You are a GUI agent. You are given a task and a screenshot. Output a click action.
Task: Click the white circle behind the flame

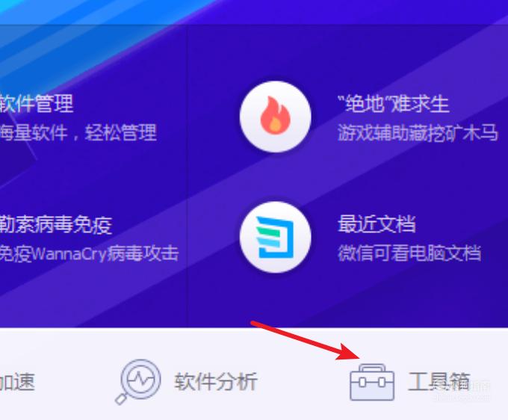[276, 116]
